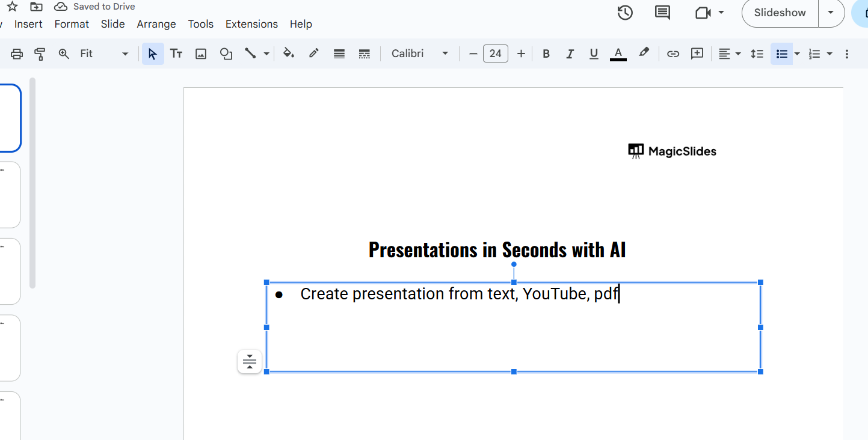Insert an image using the toolbar icon
Screen dimensions: 868x440
point(201,53)
